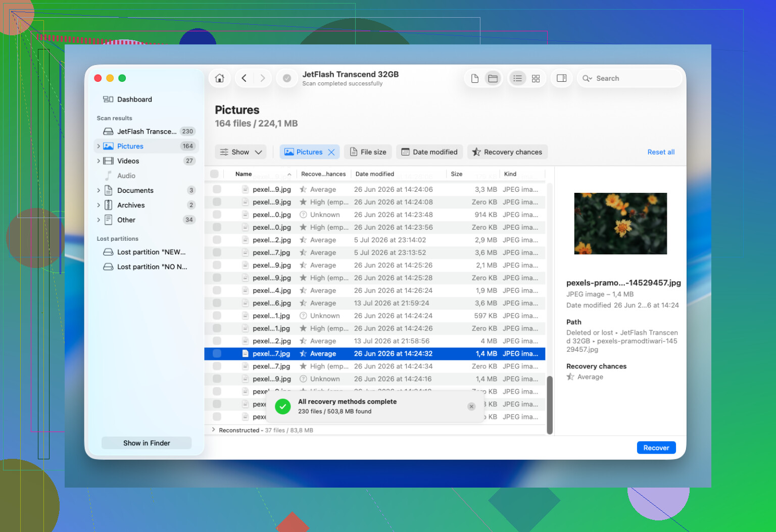
Task: Dismiss the recovery complete notification
Action: [x=471, y=406]
